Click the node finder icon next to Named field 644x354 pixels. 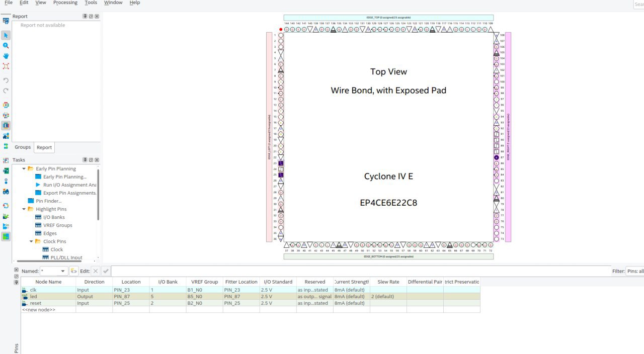pos(73,271)
